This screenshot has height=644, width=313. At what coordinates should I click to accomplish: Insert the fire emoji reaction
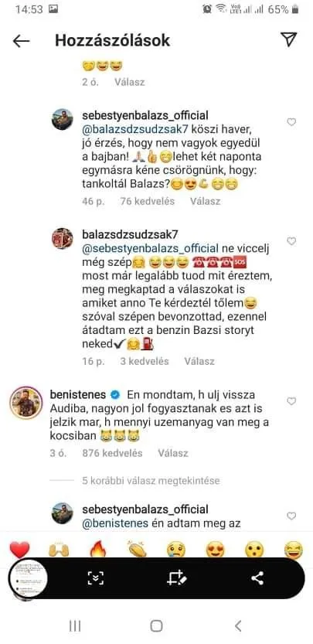click(97, 550)
